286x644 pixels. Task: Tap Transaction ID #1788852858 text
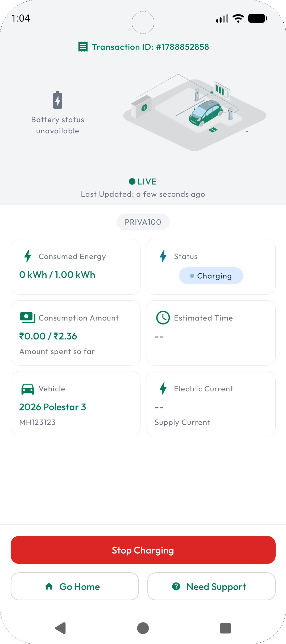[x=150, y=47]
